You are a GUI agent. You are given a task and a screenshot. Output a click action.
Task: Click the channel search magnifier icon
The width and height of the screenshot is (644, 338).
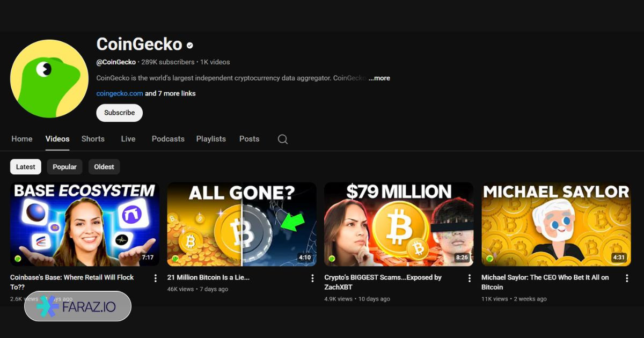pos(283,139)
